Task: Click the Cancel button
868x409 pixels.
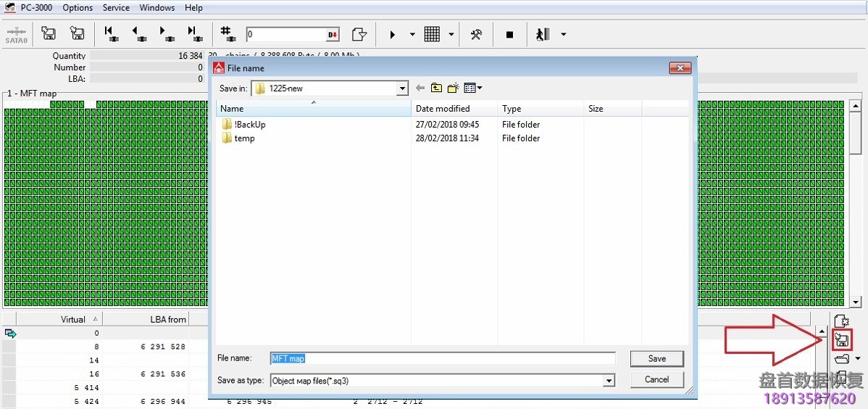Action: pos(657,379)
